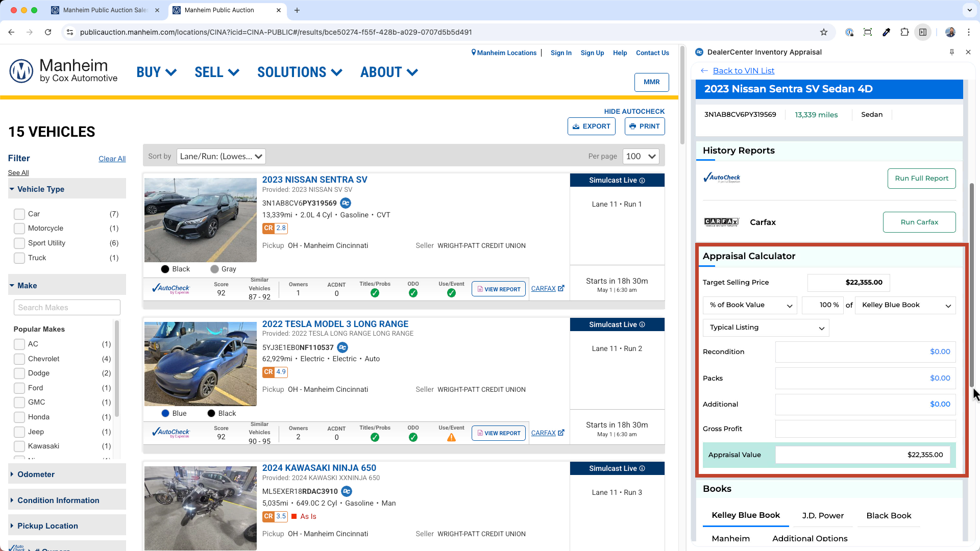Check the Truck vehicle type filter
The width and height of the screenshot is (980, 551).
(19, 258)
